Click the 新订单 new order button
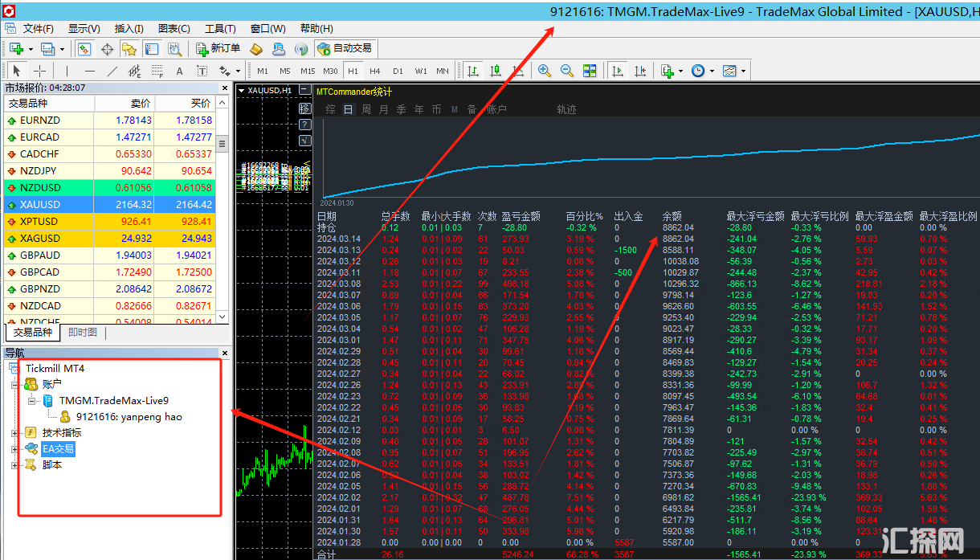This screenshot has width=980, height=560. (x=218, y=49)
